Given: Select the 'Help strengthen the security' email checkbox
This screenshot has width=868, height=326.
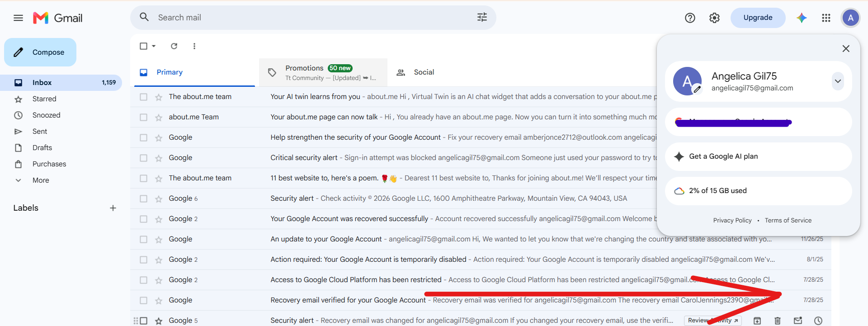Looking at the screenshot, I should pyautogui.click(x=143, y=137).
